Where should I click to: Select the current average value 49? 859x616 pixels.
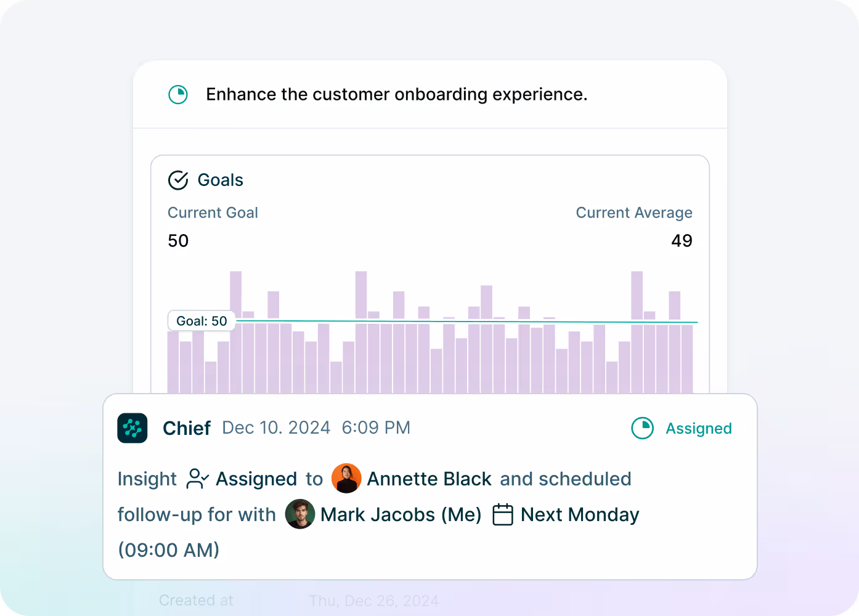coord(682,241)
